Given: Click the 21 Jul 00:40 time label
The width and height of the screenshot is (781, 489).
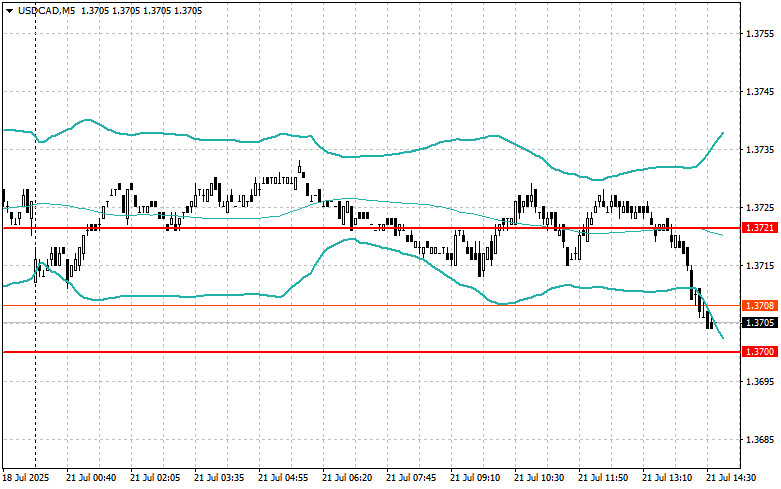Looking at the screenshot, I should pyautogui.click(x=91, y=478).
